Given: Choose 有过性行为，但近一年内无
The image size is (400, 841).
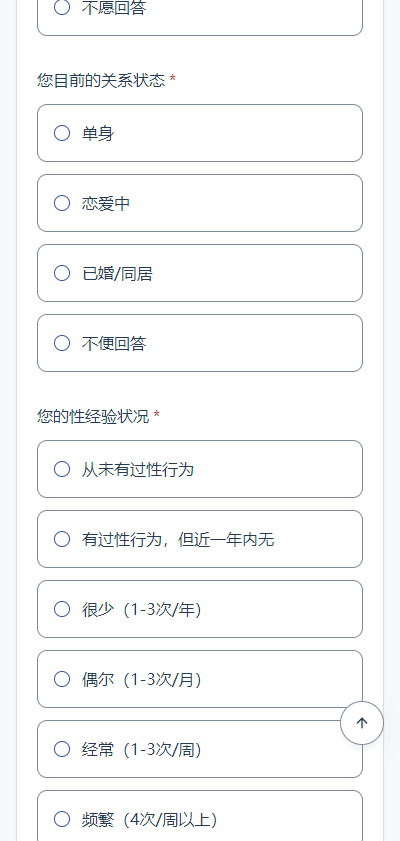Looking at the screenshot, I should tap(200, 539).
